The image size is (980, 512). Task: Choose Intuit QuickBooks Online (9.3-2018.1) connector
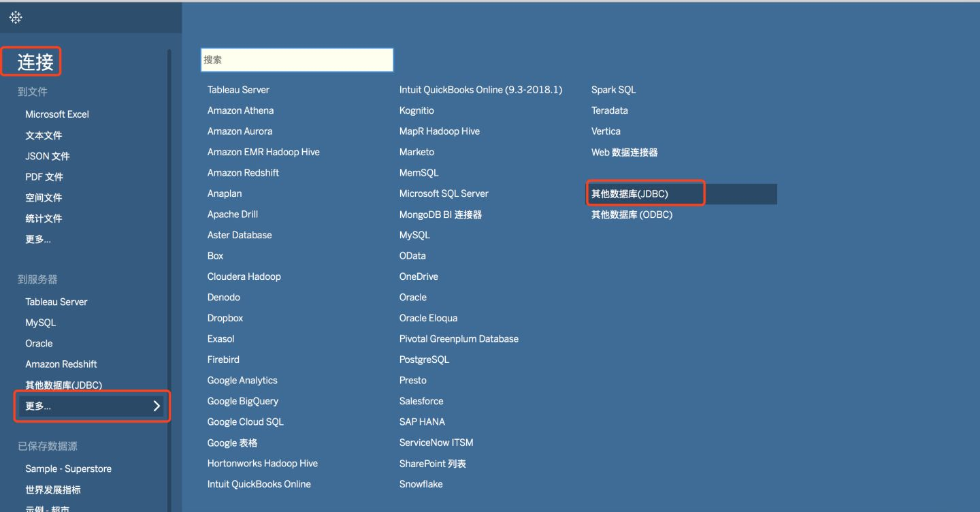click(481, 90)
